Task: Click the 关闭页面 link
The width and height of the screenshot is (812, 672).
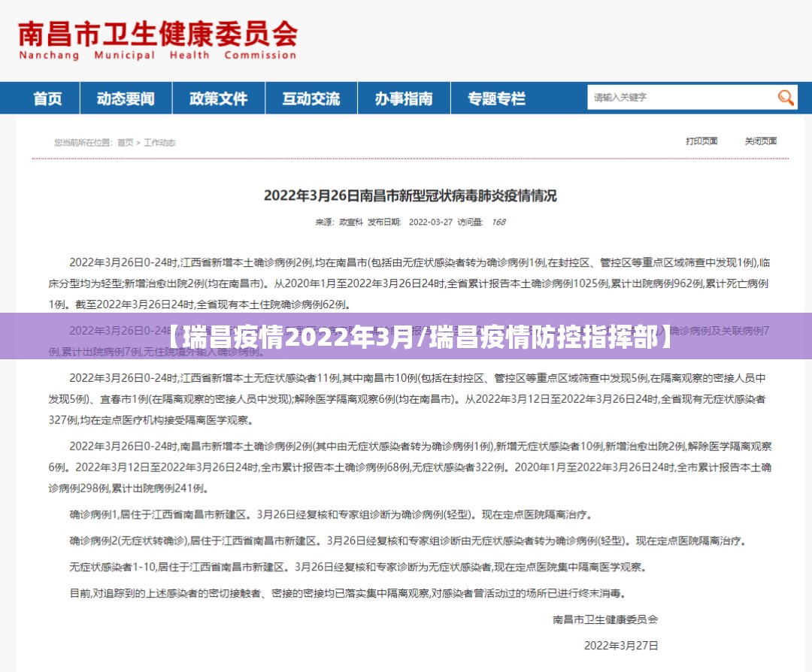Action: pos(761,141)
